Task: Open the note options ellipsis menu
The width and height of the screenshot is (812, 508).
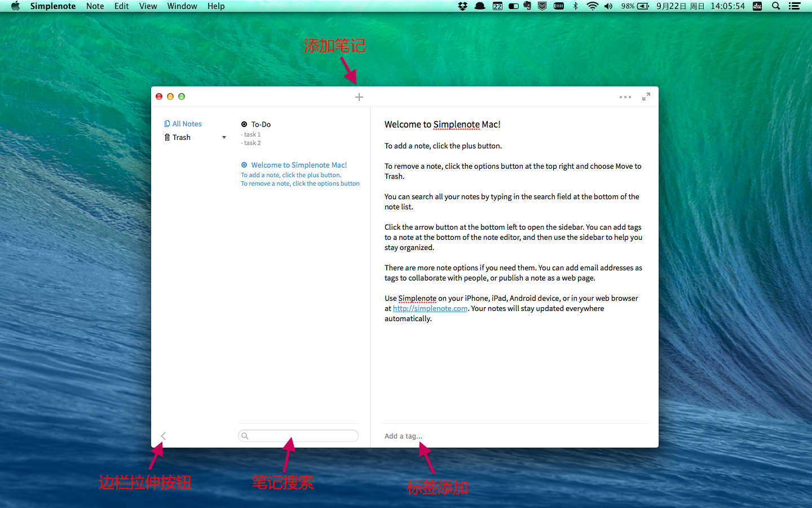Action: click(x=625, y=97)
